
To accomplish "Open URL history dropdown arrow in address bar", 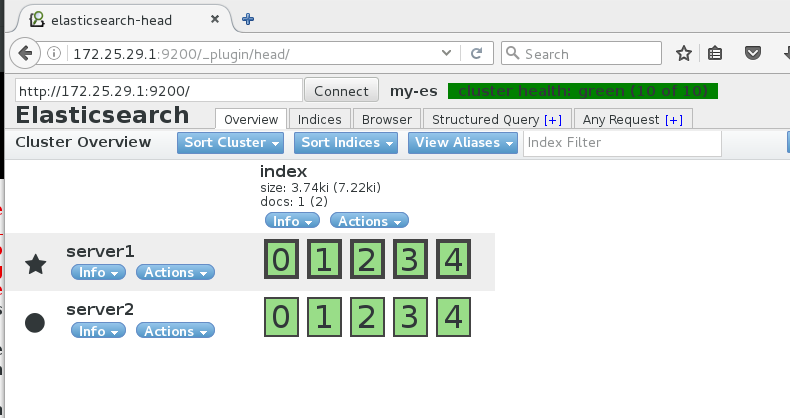I will (446, 52).
